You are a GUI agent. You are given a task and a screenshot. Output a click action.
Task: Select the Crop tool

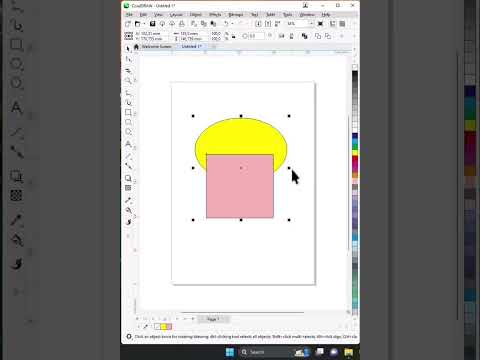coord(128,71)
